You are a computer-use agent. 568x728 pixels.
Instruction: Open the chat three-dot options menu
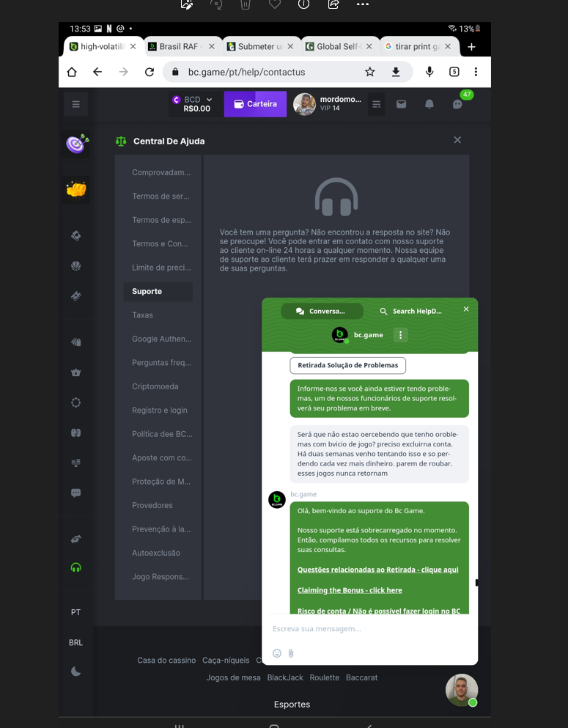(x=400, y=335)
